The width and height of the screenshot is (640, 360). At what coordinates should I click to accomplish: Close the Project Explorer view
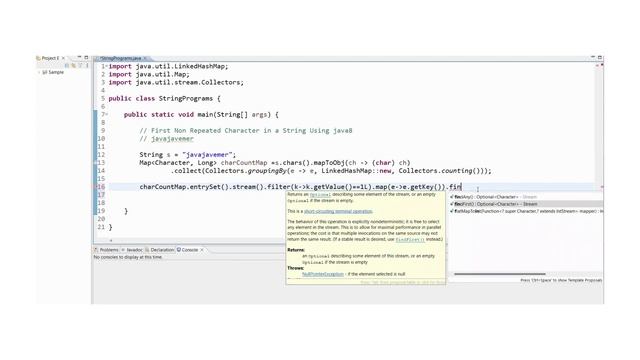(x=63, y=58)
